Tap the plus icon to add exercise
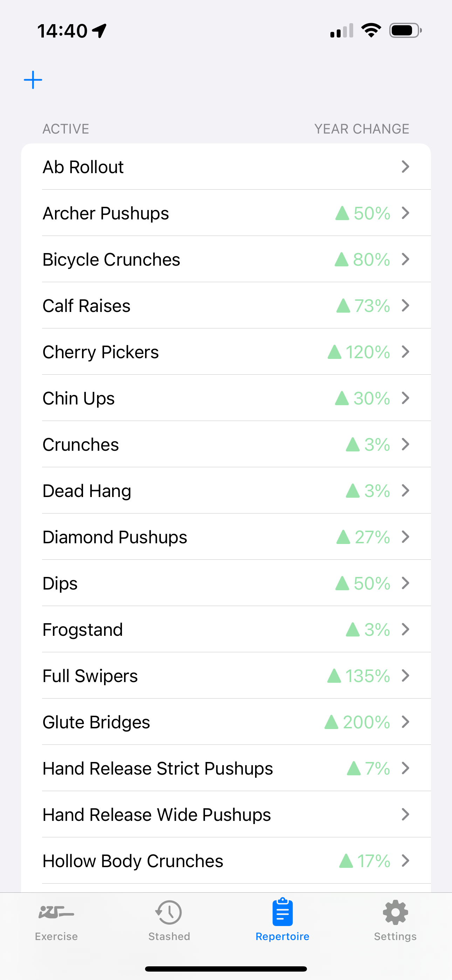 point(33,80)
